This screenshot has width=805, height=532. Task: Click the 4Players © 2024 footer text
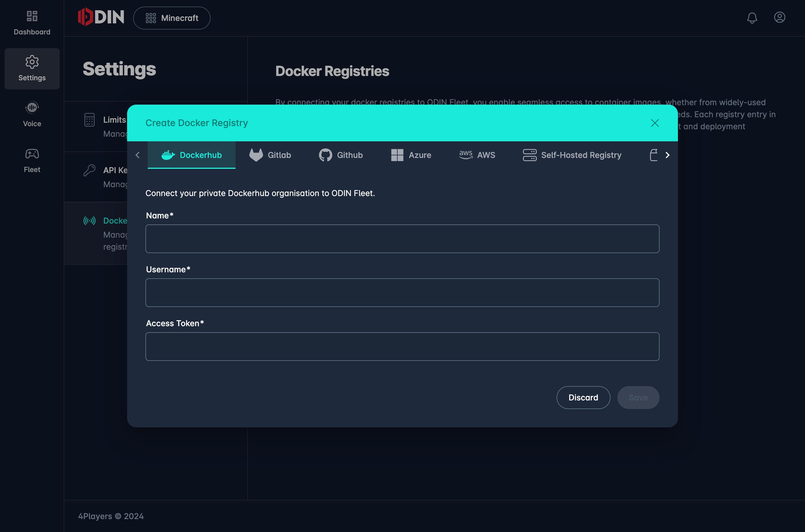coord(111,516)
